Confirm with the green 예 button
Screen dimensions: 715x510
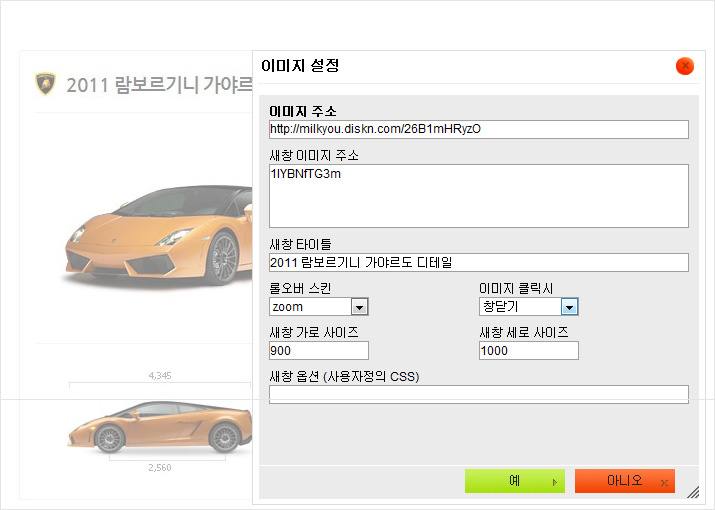(515, 481)
